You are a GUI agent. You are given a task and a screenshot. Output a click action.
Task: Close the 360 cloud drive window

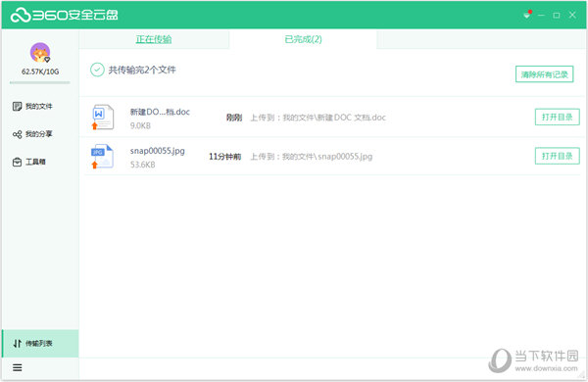coord(572,15)
